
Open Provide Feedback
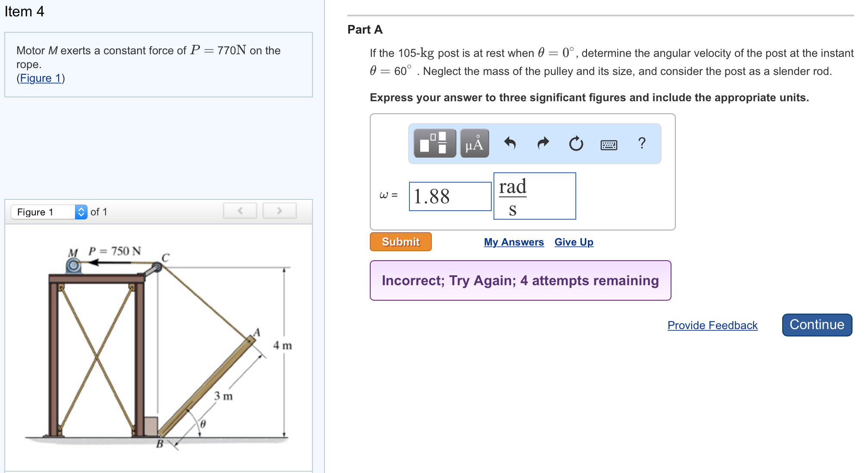point(712,325)
